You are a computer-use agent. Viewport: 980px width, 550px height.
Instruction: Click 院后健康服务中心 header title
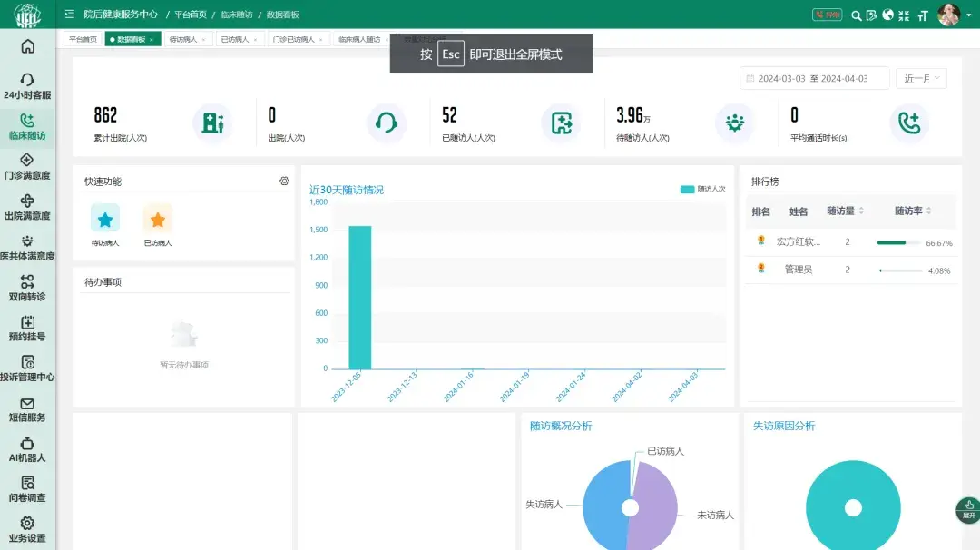(121, 15)
